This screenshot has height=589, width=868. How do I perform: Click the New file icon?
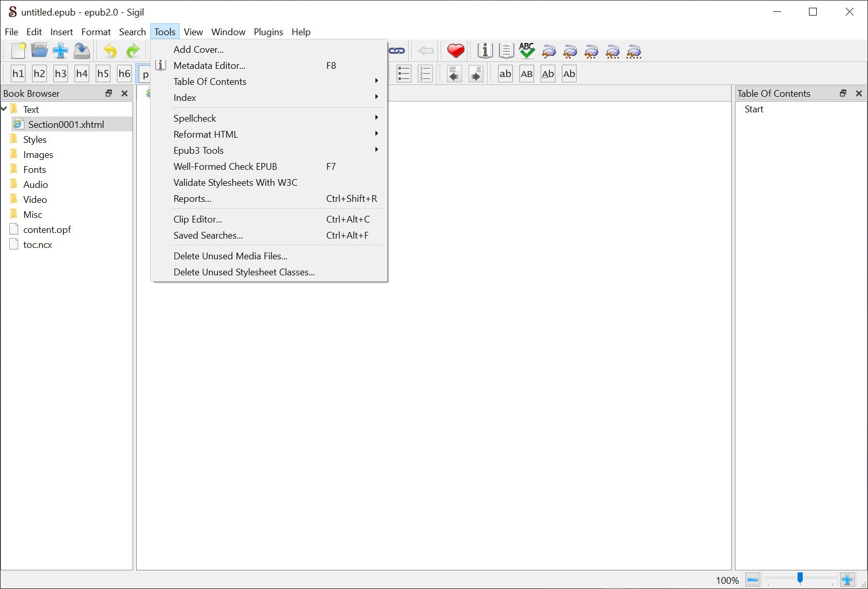[18, 51]
